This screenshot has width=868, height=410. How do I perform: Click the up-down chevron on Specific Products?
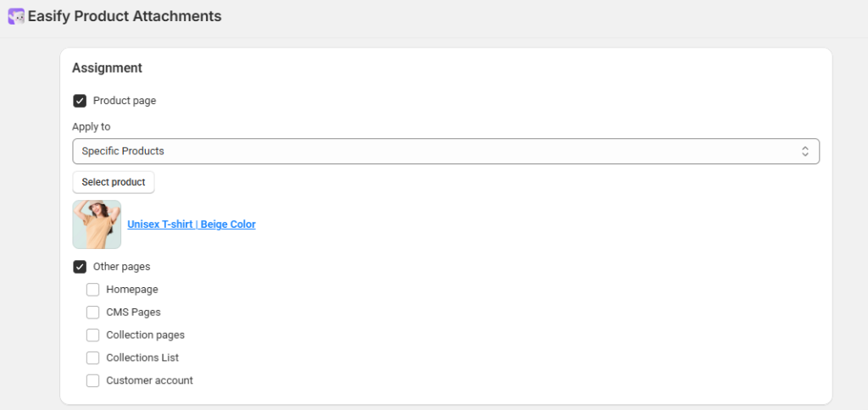805,151
